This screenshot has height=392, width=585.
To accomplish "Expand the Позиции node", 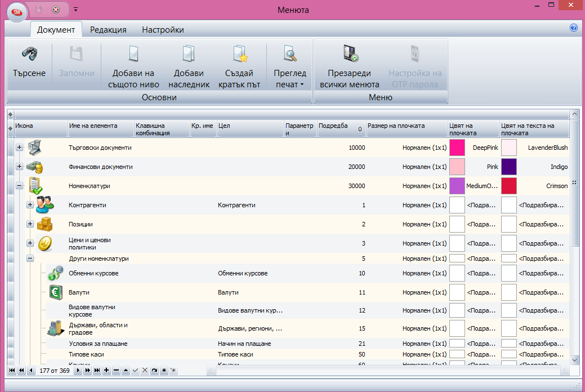I will pyautogui.click(x=30, y=224).
